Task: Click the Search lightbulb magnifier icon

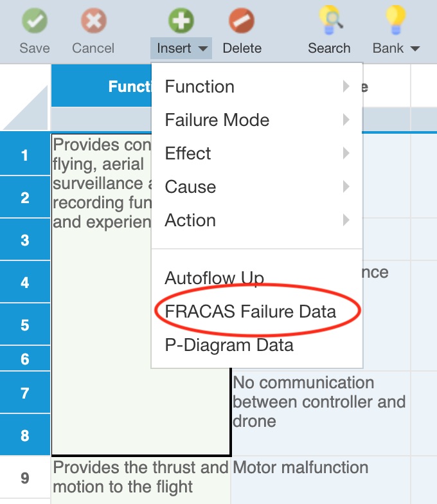Action: click(x=330, y=20)
